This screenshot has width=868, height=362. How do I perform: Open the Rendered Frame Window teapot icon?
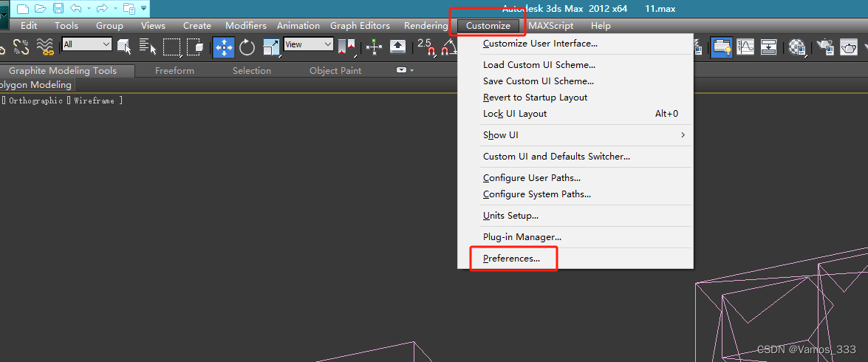[x=850, y=47]
